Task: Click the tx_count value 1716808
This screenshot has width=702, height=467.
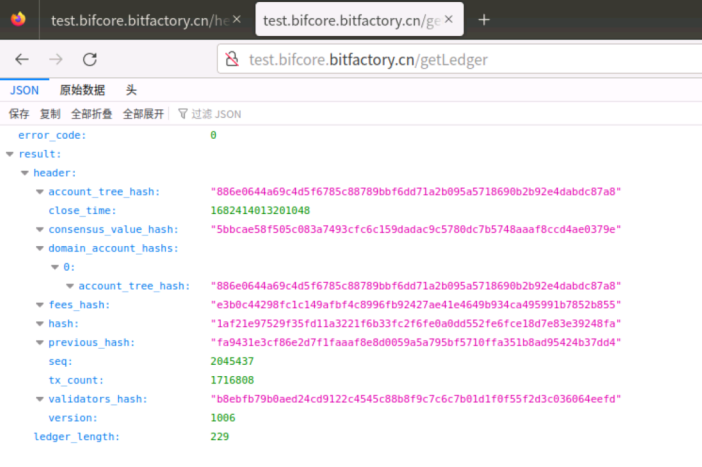Action: coord(232,380)
